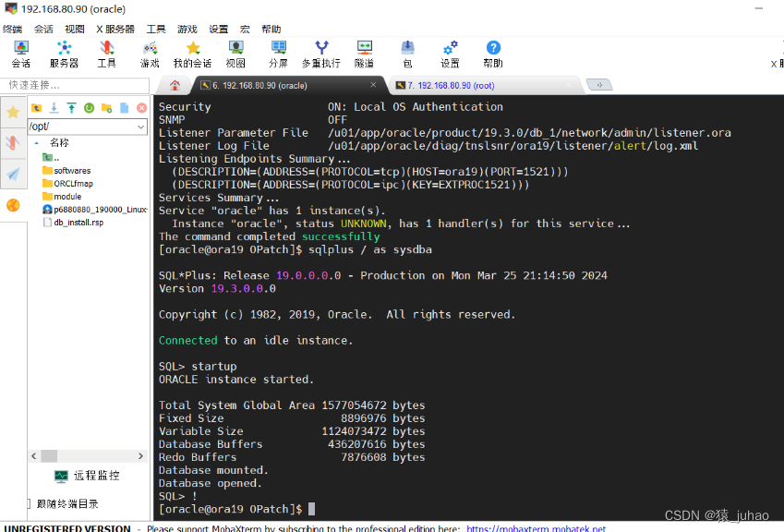Delete selected item with red X icon

[x=141, y=108]
